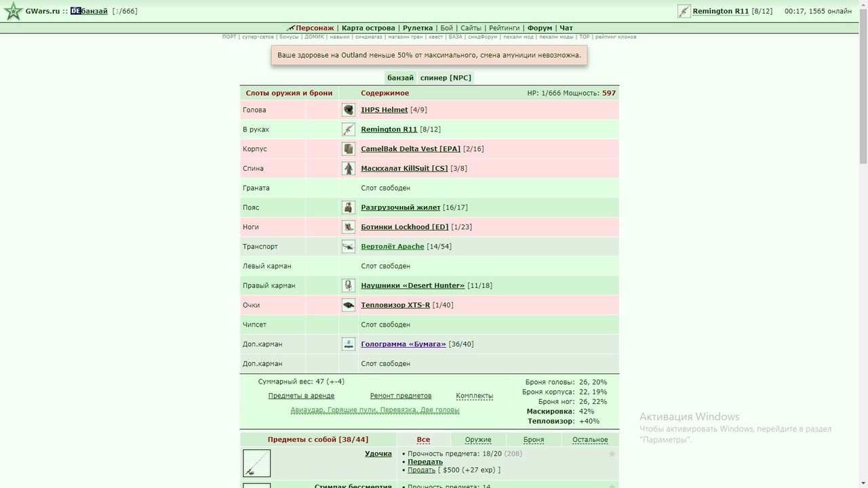Open IHPS Helmet item link
Image resolution: width=868 pixels, height=488 pixels.
pos(384,110)
